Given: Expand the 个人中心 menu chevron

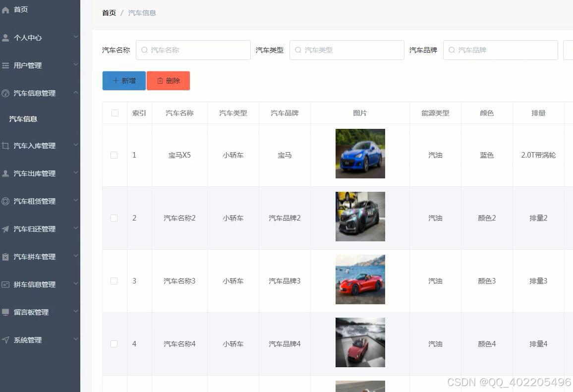Looking at the screenshot, I should [x=76, y=37].
